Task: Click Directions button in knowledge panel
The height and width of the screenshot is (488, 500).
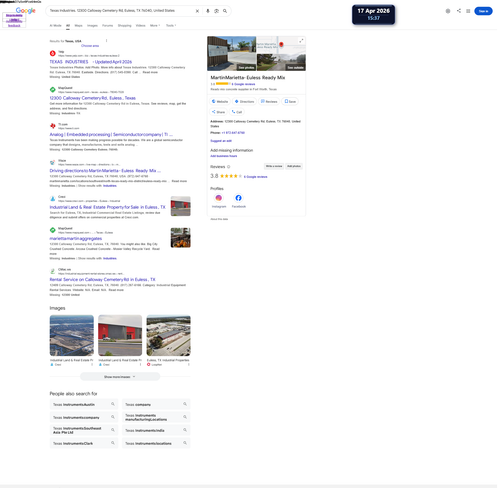Action: (x=244, y=101)
